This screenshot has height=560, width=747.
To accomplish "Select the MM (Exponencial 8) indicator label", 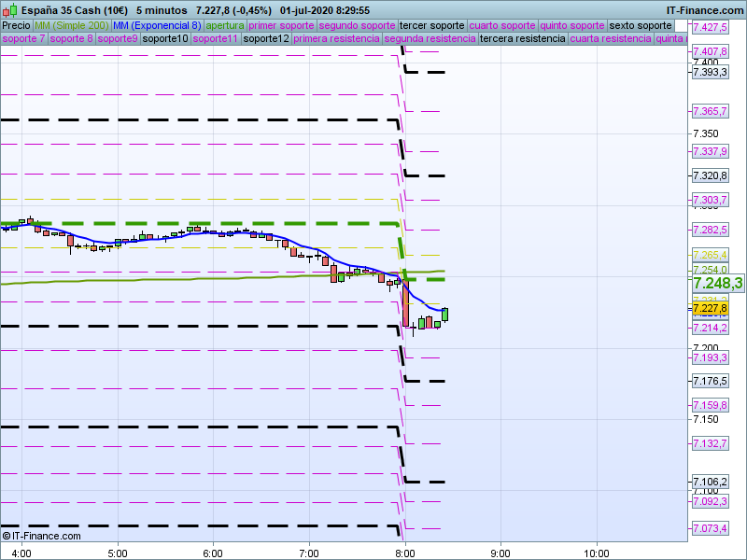I will [x=157, y=26].
